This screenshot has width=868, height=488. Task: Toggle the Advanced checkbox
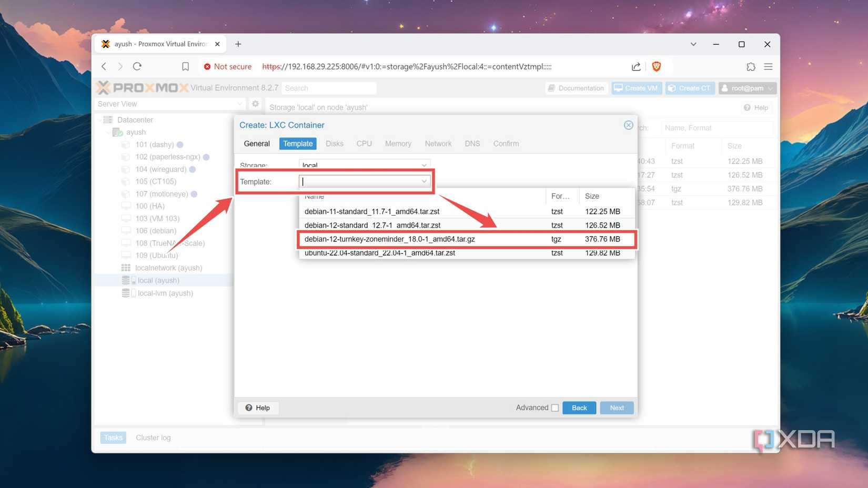coord(554,408)
